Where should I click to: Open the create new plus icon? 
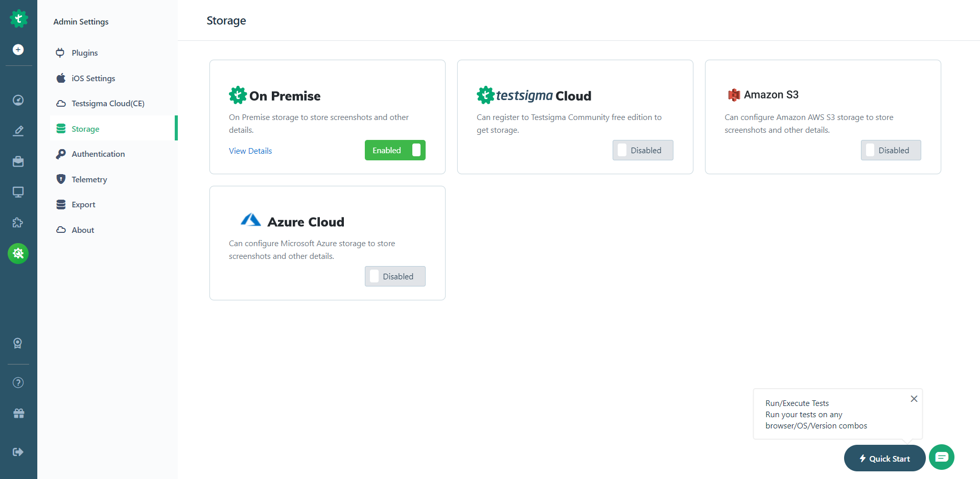point(18,50)
